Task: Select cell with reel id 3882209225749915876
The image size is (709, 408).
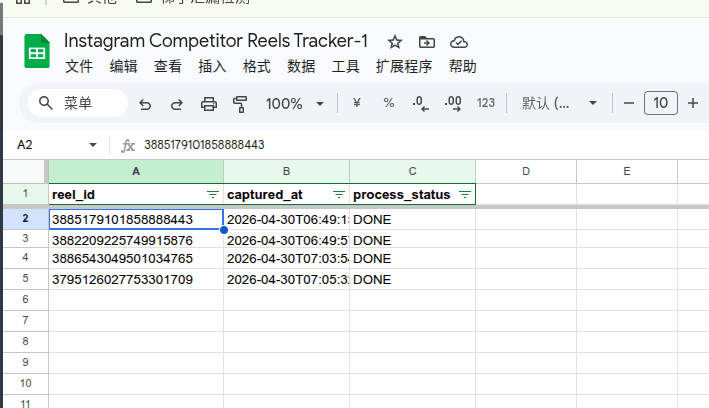Action: pos(136,240)
